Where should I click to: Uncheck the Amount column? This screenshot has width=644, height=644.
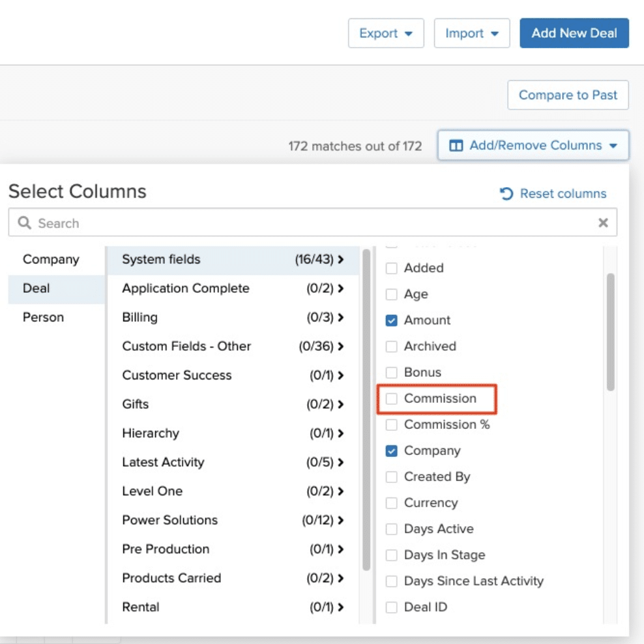pos(391,320)
